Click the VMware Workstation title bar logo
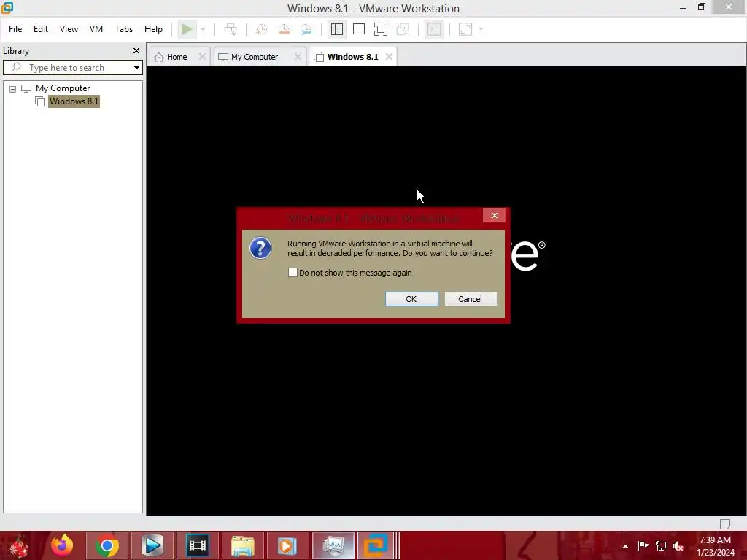Viewport: 747px width, 560px height. point(7,8)
